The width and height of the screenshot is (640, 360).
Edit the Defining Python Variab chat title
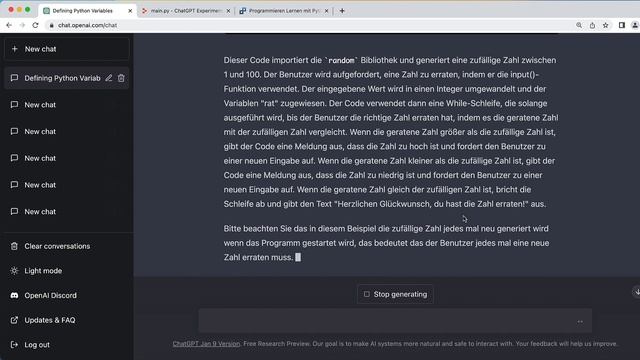coord(109,78)
